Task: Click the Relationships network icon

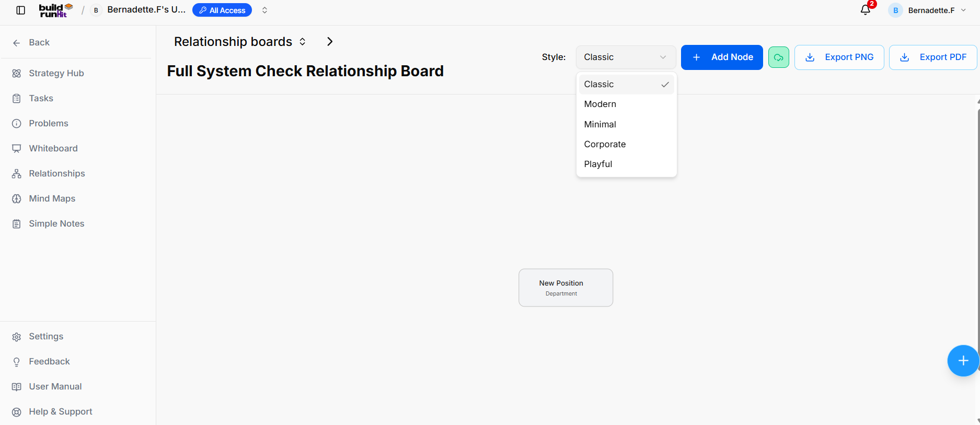Action: click(17, 174)
